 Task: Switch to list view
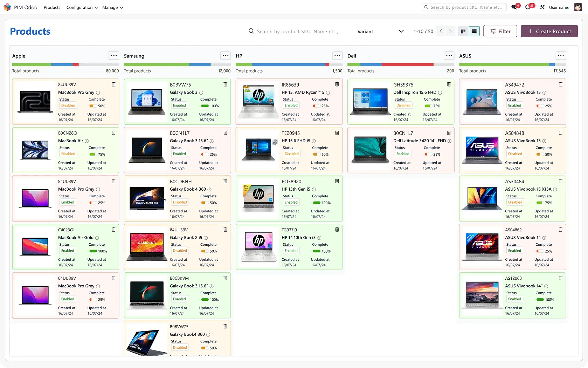pos(474,31)
